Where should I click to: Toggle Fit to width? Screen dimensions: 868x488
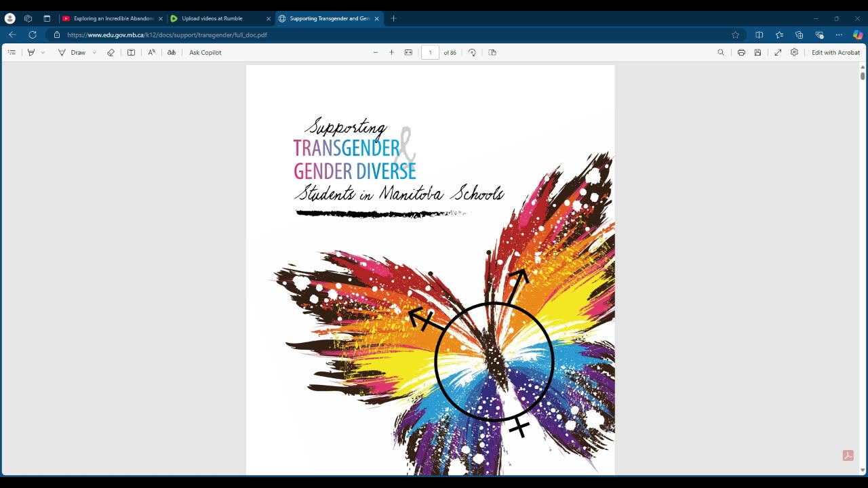point(408,52)
